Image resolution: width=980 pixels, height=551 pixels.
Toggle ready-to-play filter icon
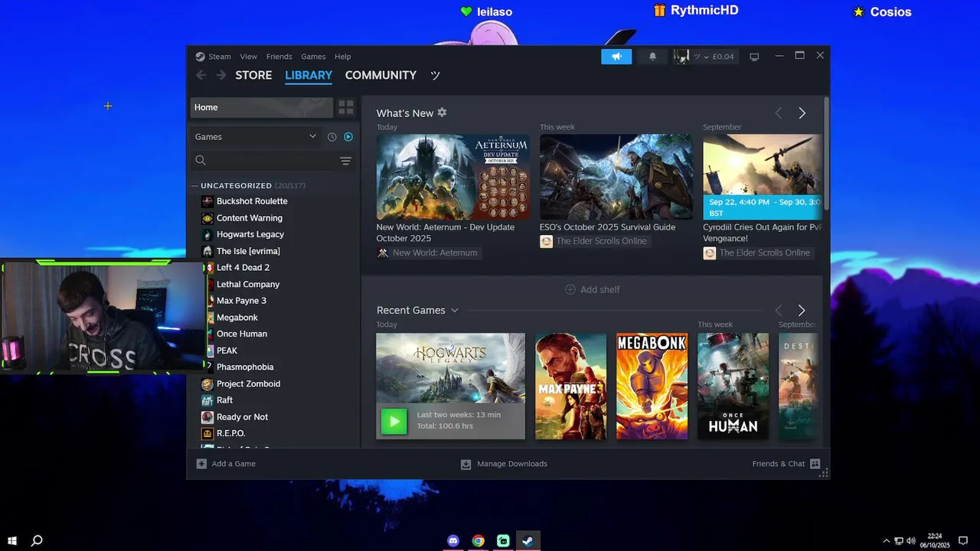pos(348,137)
